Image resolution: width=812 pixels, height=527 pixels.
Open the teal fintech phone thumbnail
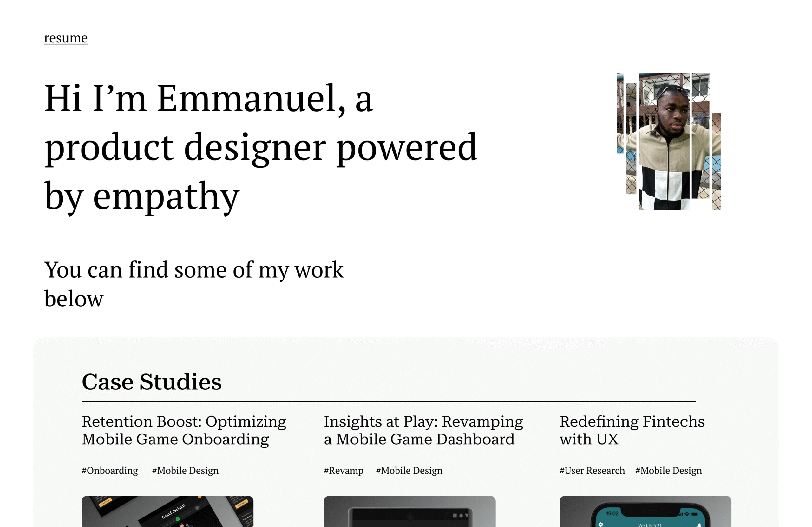click(645, 511)
